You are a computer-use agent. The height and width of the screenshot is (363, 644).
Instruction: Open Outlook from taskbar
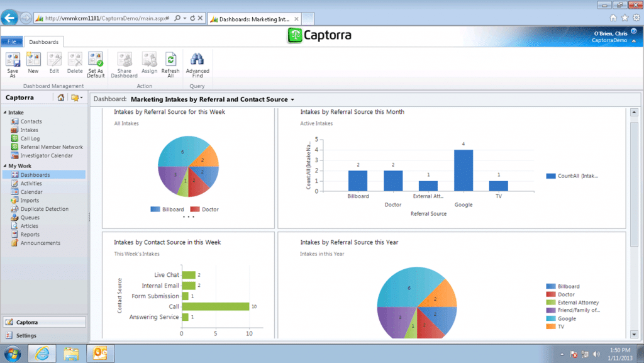coord(100,354)
